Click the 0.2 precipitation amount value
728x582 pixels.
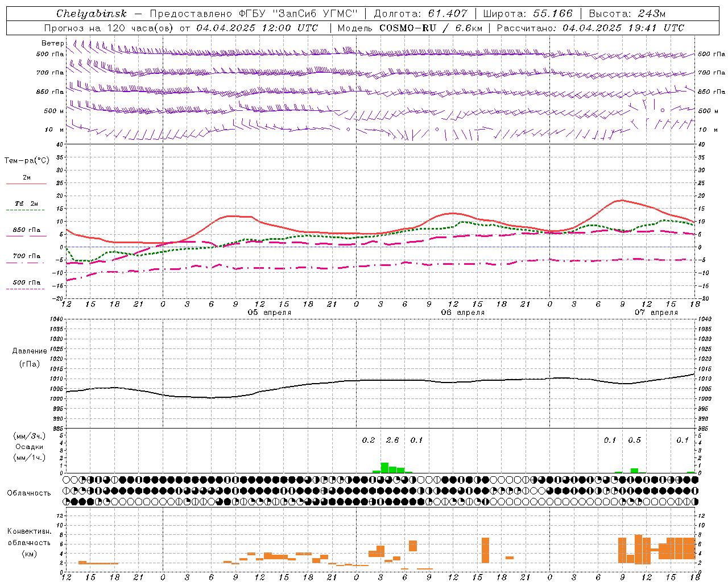click(369, 440)
